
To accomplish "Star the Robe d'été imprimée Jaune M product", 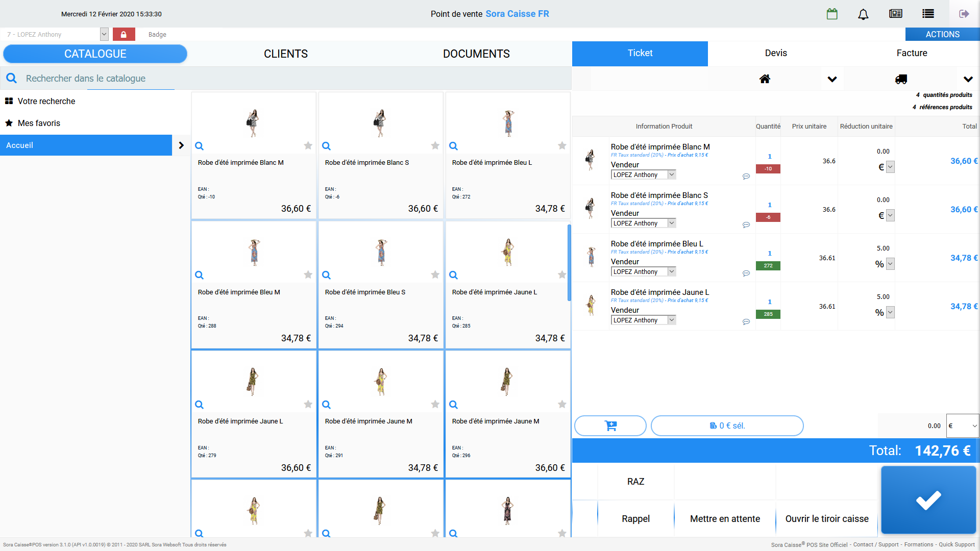I will tap(435, 405).
